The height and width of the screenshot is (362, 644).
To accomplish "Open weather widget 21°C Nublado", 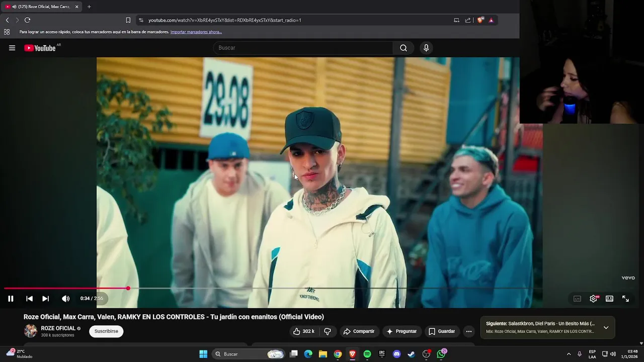I will tap(20, 354).
